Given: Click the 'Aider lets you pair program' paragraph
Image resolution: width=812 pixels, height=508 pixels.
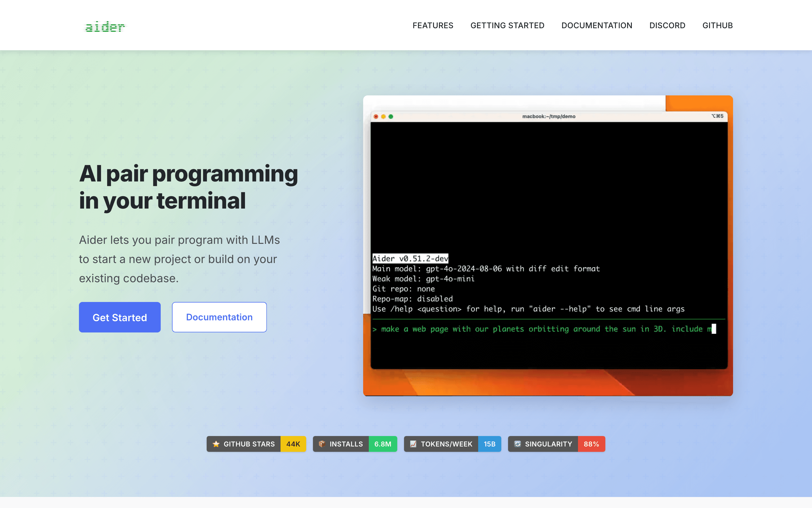Looking at the screenshot, I should click(x=179, y=259).
